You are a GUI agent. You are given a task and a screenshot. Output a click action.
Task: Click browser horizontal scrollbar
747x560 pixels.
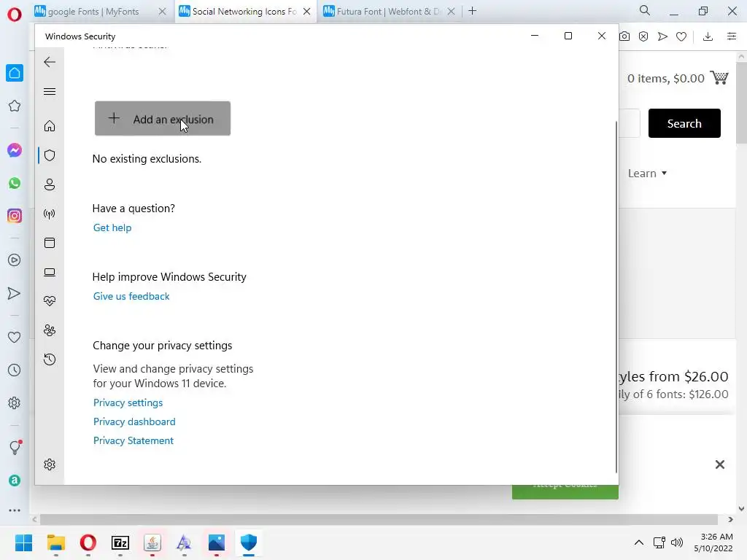[379, 519]
